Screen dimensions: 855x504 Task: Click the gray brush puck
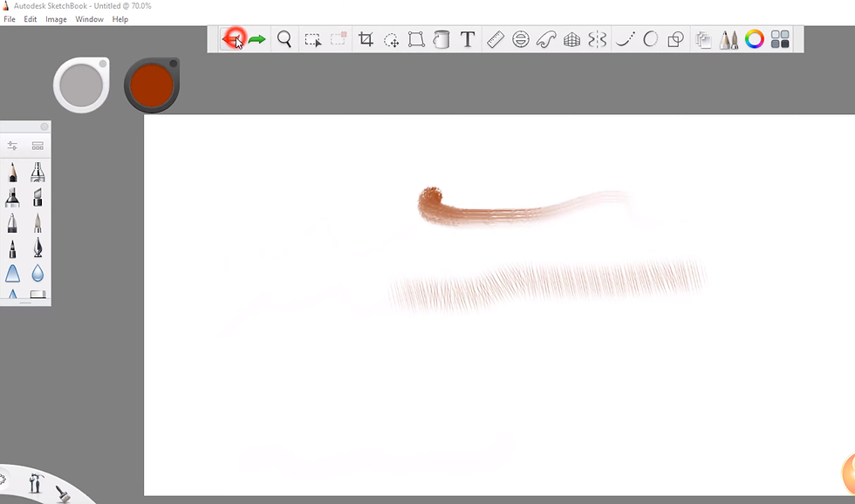[x=81, y=85]
